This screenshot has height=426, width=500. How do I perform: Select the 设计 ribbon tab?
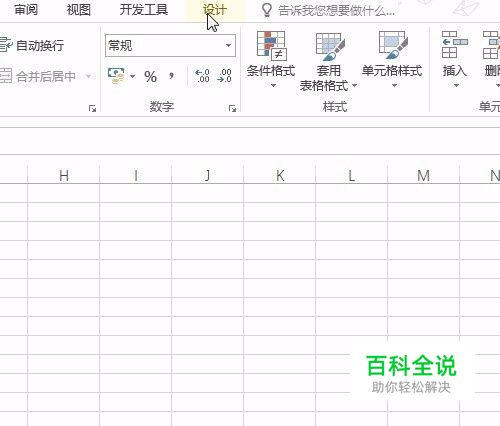(215, 10)
